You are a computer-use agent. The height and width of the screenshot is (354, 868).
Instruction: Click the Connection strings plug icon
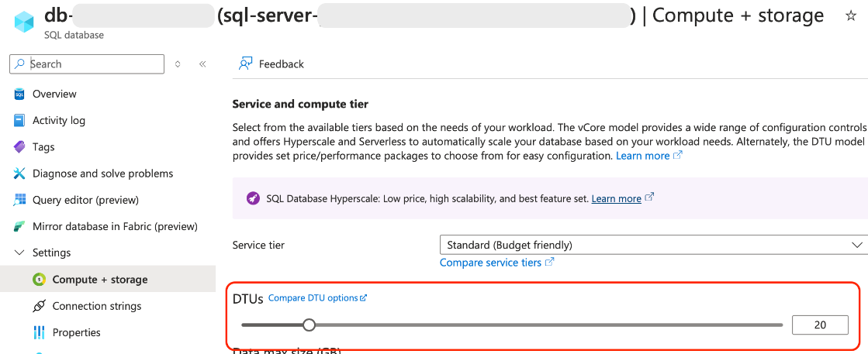pyautogui.click(x=39, y=306)
